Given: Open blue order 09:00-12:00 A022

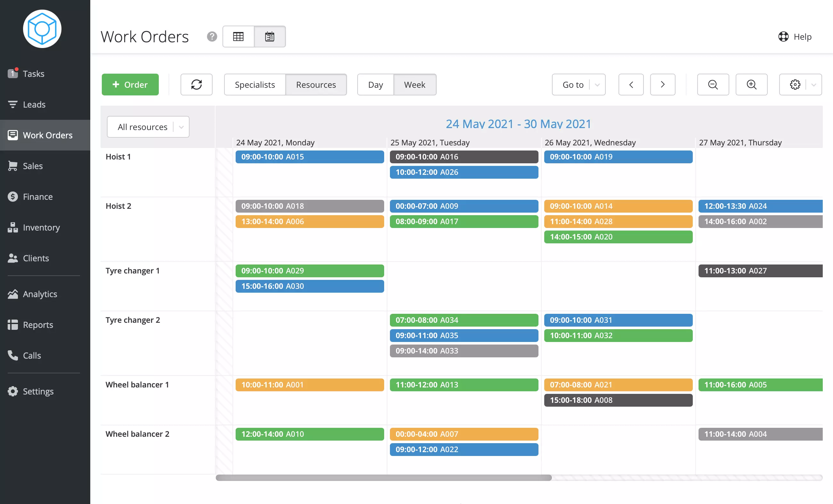Looking at the screenshot, I should click(x=464, y=450).
